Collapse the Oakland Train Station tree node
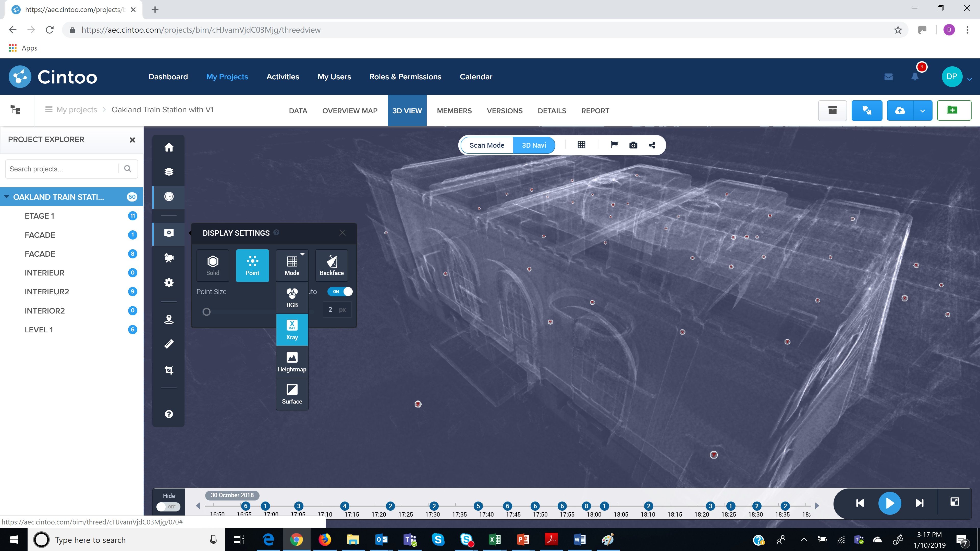Screen dimensions: 980x551 (x=6, y=197)
